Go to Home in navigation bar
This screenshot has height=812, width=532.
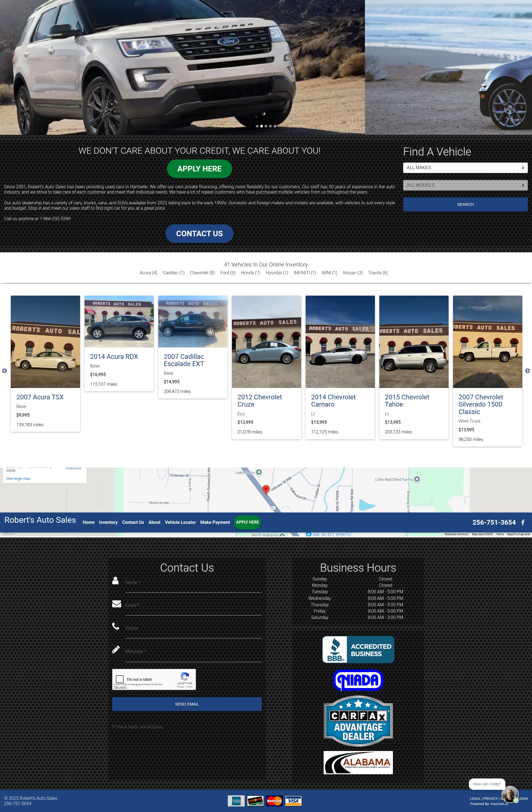click(89, 522)
